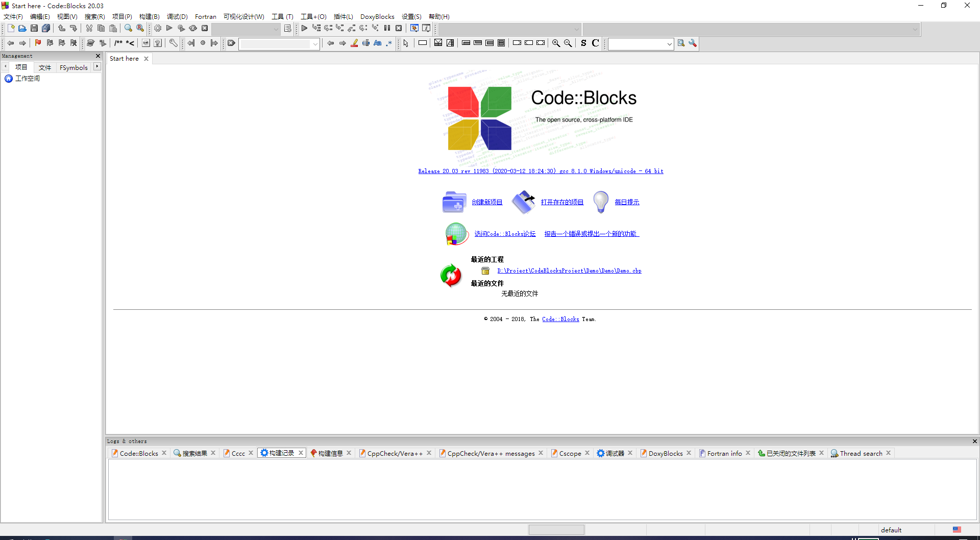
Task: Switch to the CppCheck/Vera++ log tab
Action: point(393,453)
